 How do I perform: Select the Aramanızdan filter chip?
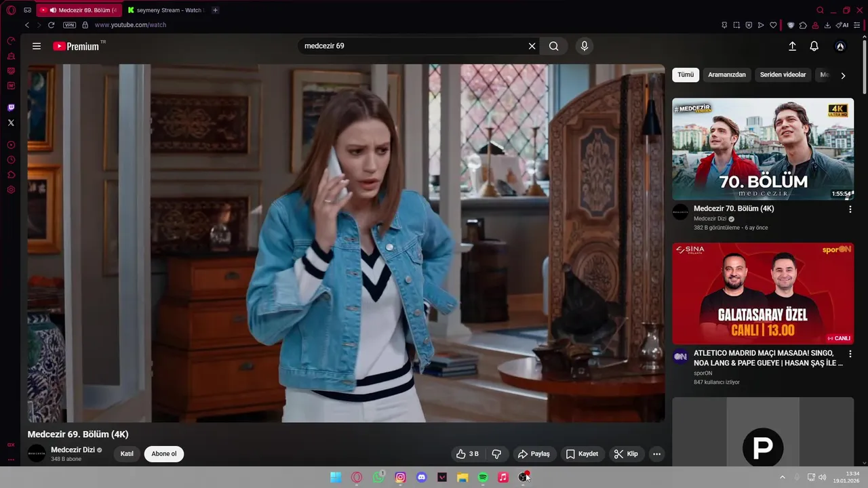(727, 75)
